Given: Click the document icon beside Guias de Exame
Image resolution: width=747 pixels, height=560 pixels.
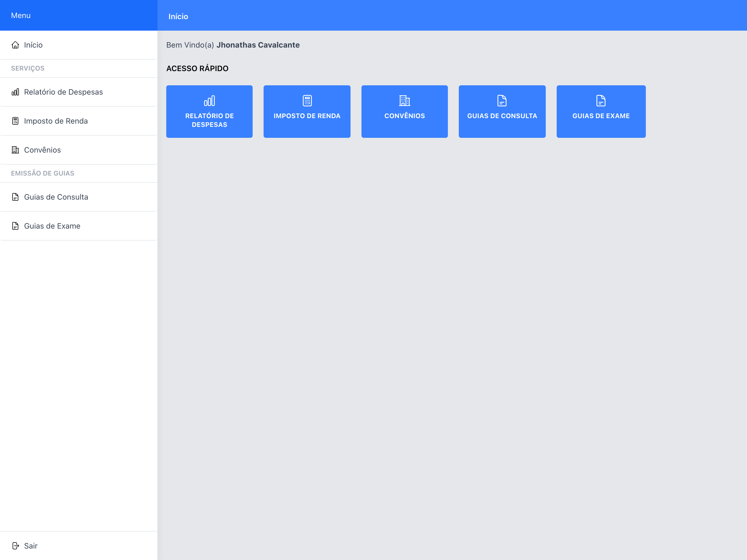Looking at the screenshot, I should [15, 226].
